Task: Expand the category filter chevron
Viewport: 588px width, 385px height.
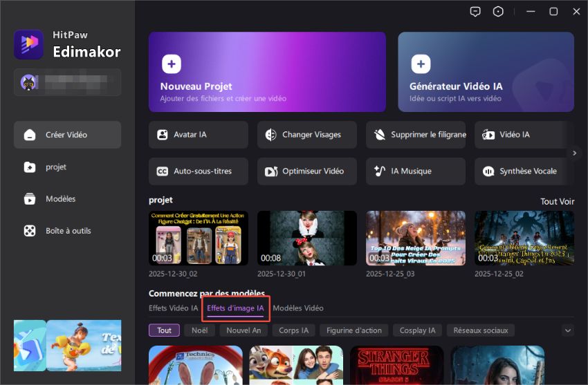Action: click(567, 330)
